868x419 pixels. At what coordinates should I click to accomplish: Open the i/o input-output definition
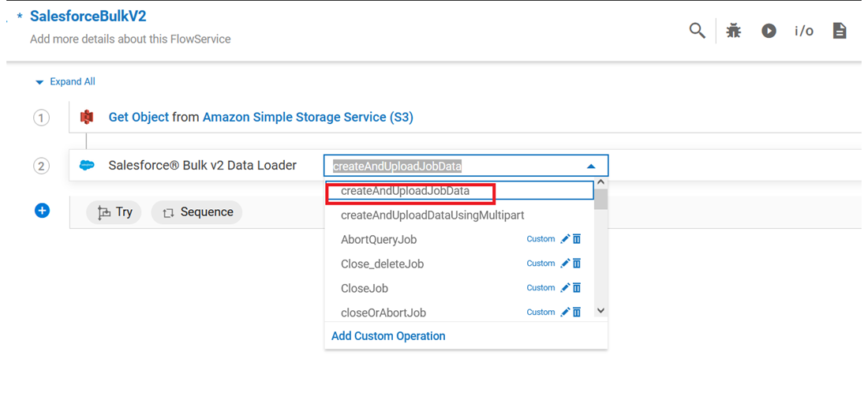tap(803, 31)
